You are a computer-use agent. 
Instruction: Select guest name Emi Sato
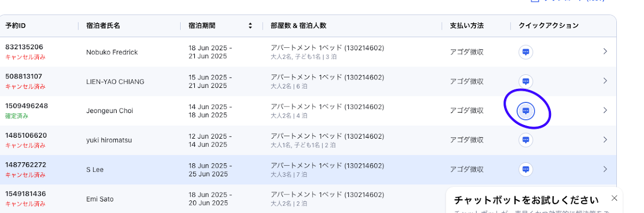100,199
